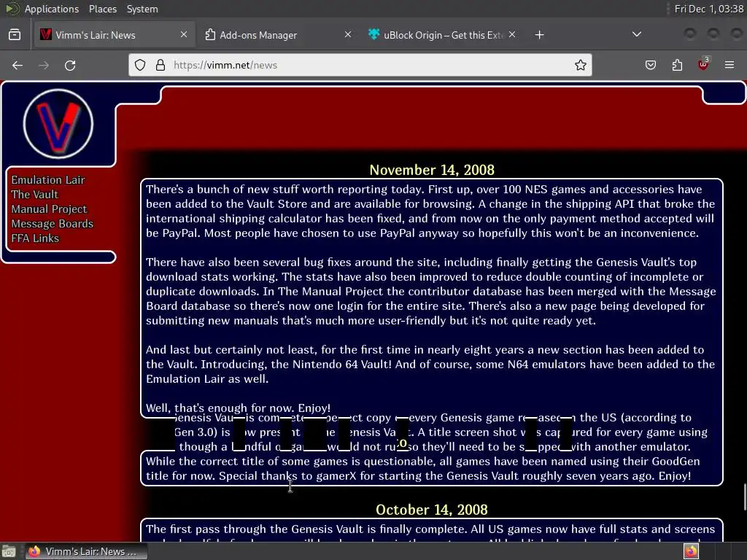Open the Places menu
This screenshot has width=747, height=560.
pos(102,9)
